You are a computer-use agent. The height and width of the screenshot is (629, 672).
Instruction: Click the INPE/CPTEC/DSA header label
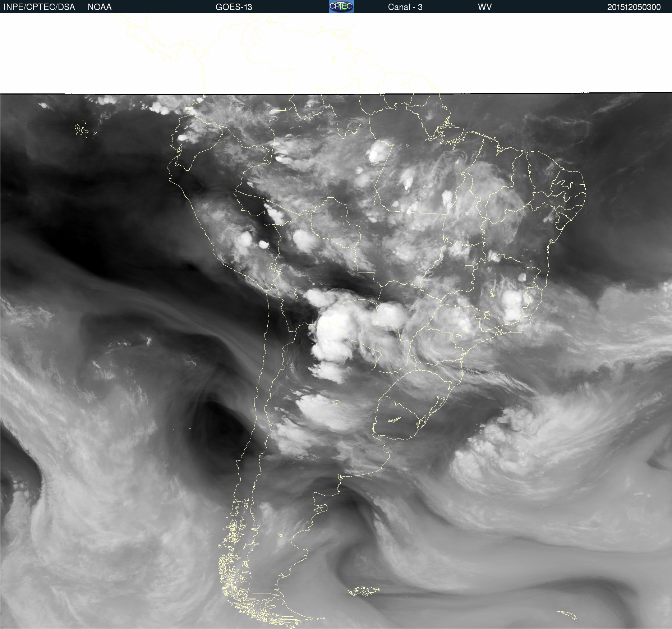39,7
